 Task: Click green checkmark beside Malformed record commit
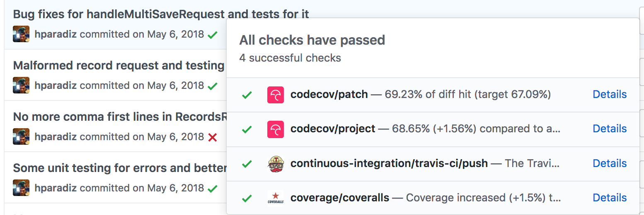point(213,86)
